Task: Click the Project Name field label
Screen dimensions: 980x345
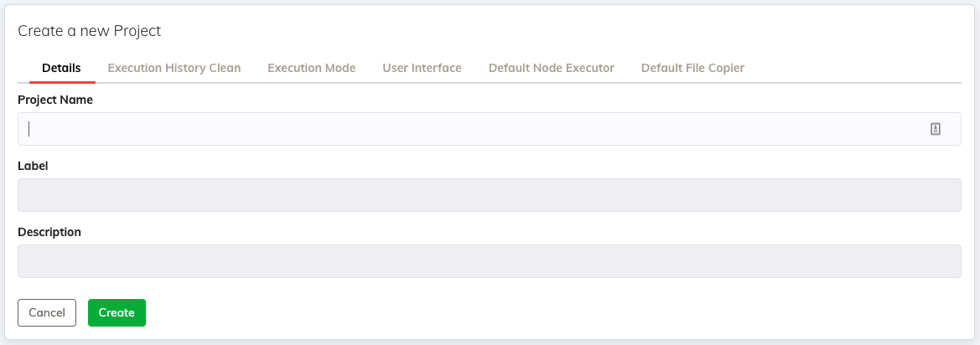Action: (x=55, y=100)
